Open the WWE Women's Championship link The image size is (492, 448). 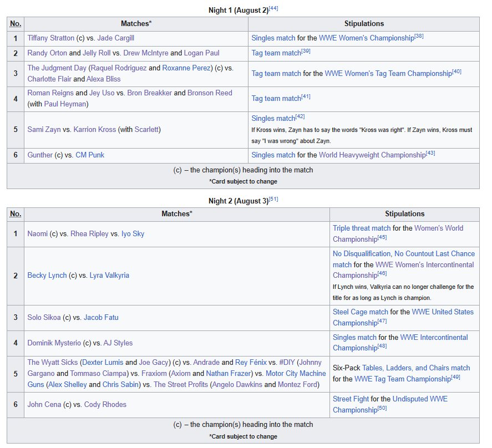[x=367, y=38]
